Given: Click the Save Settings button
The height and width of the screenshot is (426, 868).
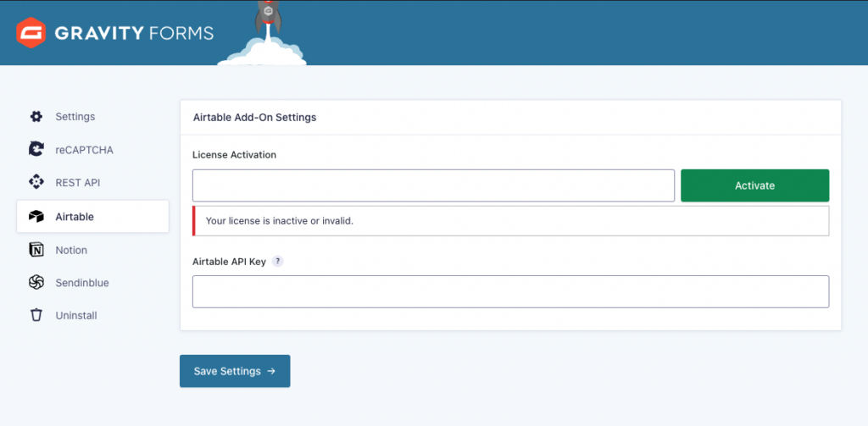Looking at the screenshot, I should [x=235, y=371].
